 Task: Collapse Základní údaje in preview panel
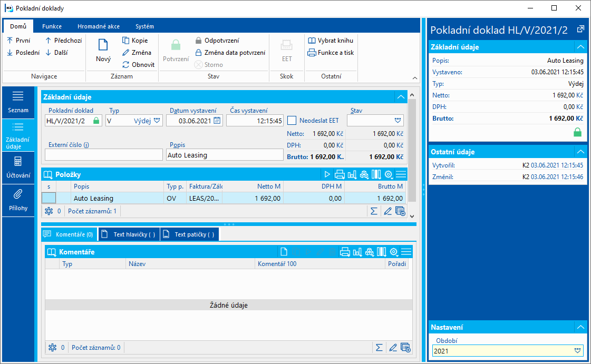click(580, 47)
